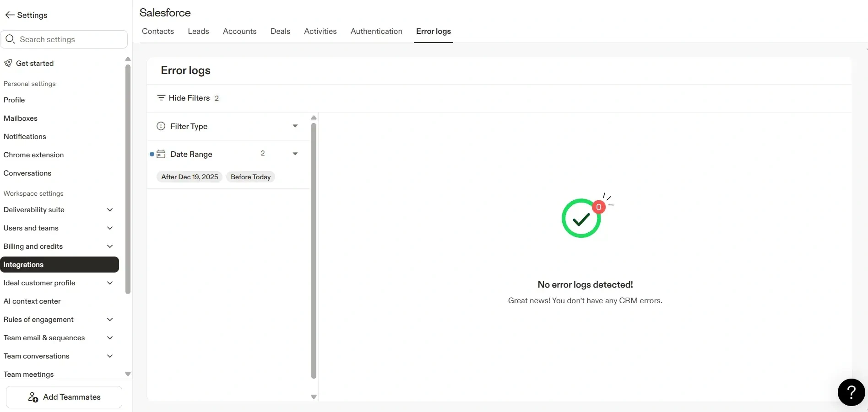Expand Billing and credits section
Image resolution: width=868 pixels, height=412 pixels.
pyautogui.click(x=110, y=246)
